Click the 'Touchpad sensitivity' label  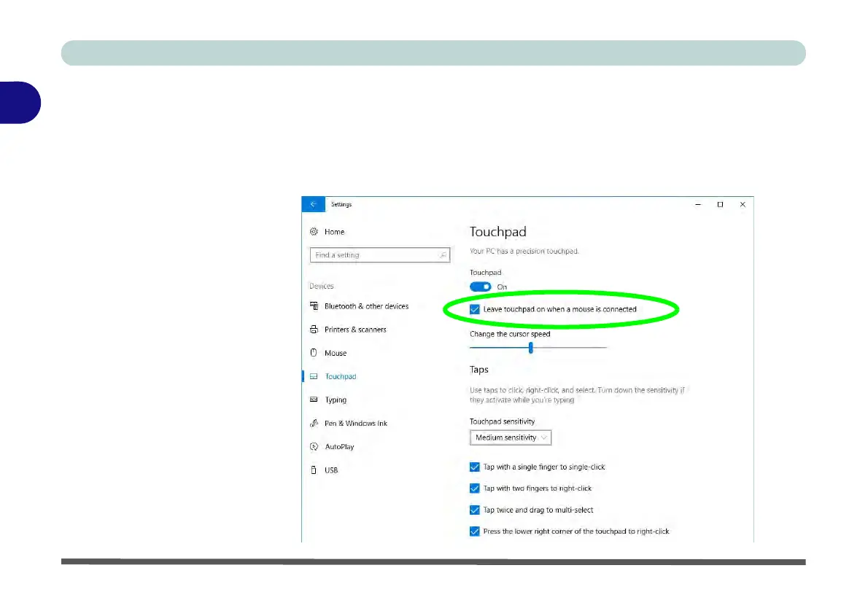(x=502, y=421)
